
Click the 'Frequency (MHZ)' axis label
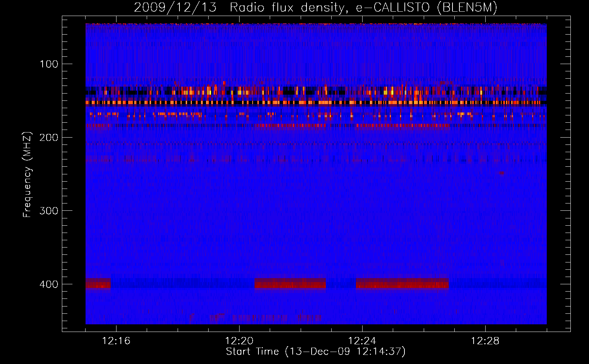click(27, 175)
